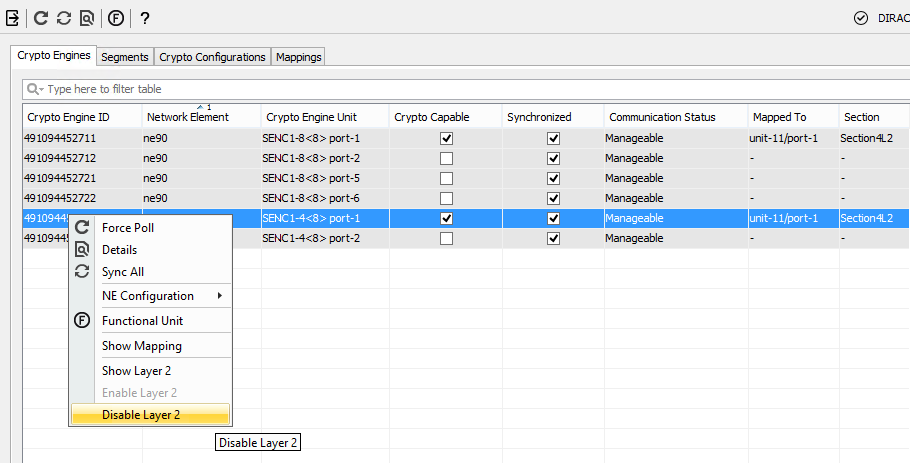The height and width of the screenshot is (463, 910).
Task: Select the row with ID 491094452721
Action: (60, 178)
